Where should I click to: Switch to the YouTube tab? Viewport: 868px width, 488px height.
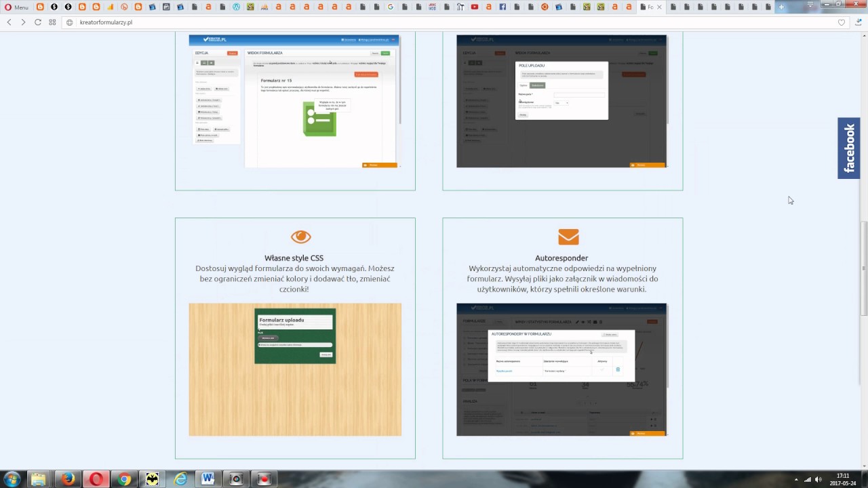tap(475, 7)
